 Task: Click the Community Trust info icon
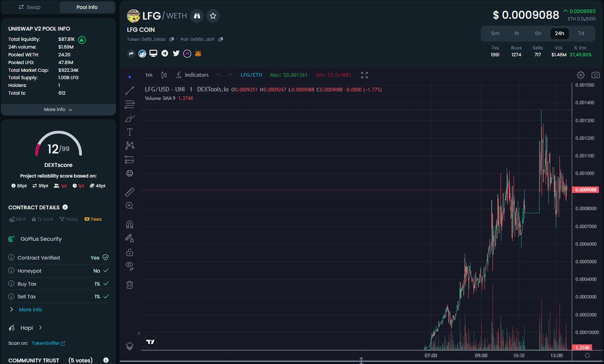click(106, 360)
